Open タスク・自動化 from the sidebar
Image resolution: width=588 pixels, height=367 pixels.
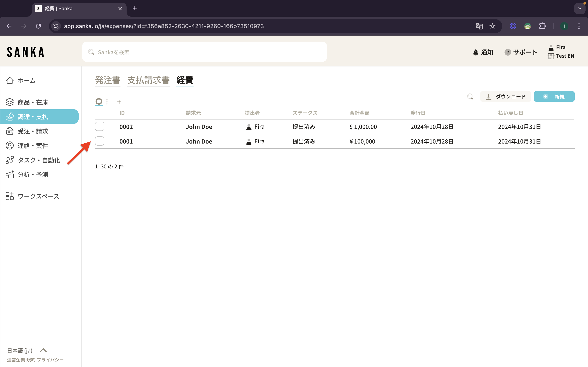(x=39, y=160)
